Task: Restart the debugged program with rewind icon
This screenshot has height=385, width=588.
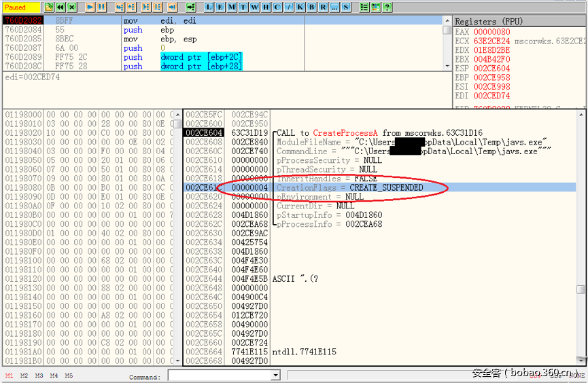Action: [60, 7]
